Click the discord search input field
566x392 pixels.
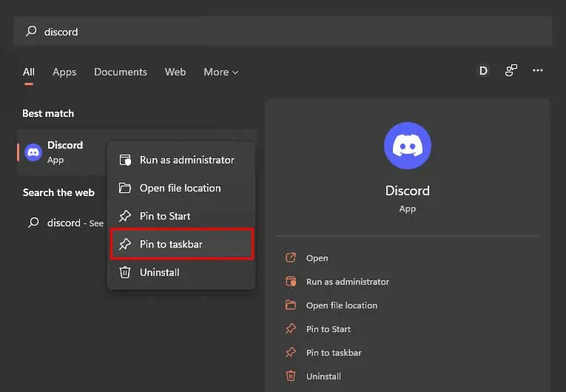[x=283, y=31]
